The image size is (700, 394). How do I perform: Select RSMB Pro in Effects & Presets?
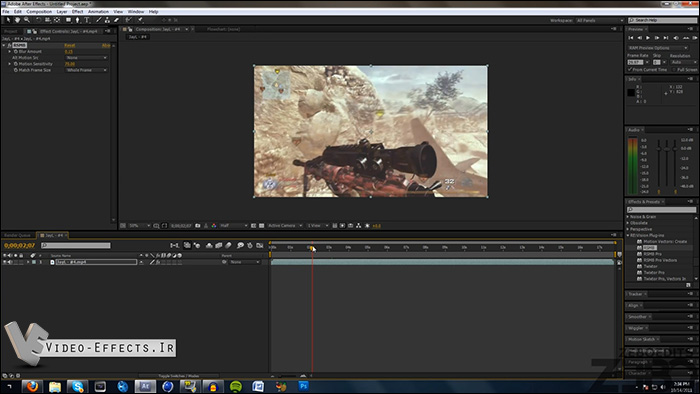click(x=652, y=254)
